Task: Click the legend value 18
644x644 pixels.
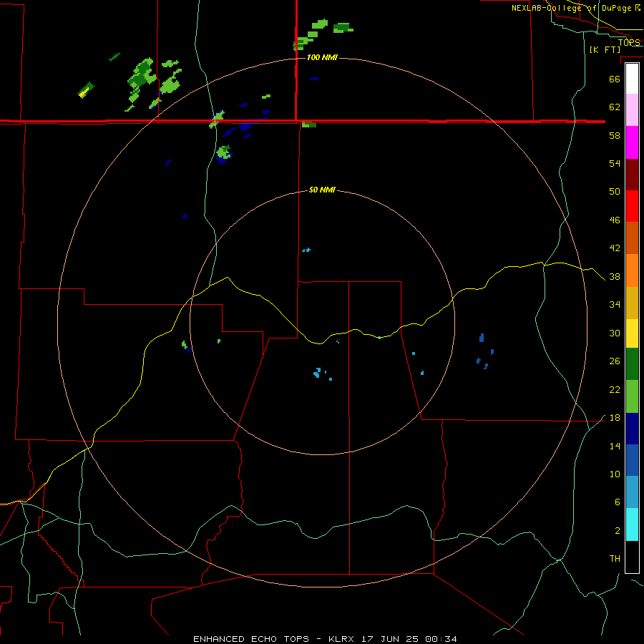Action: click(615, 418)
